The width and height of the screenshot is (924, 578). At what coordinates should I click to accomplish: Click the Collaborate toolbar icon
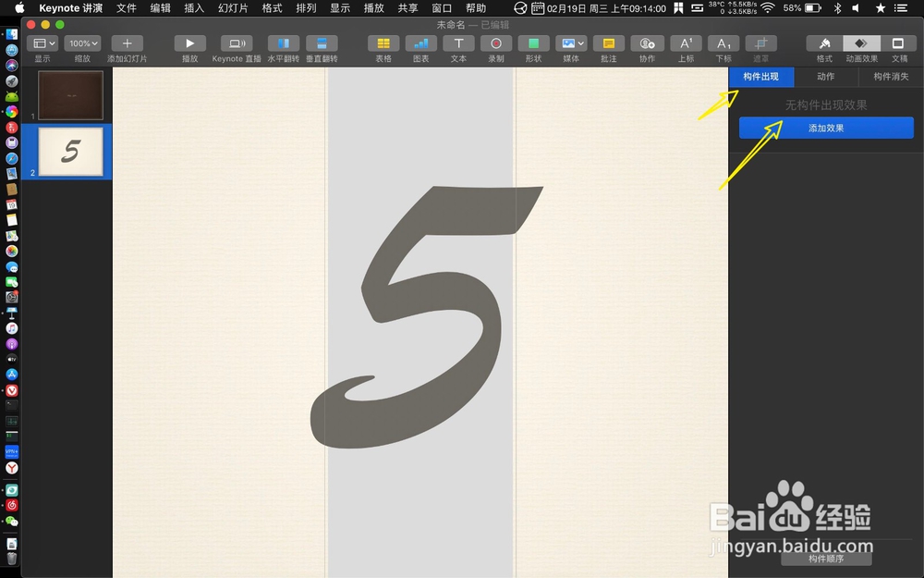pos(648,43)
